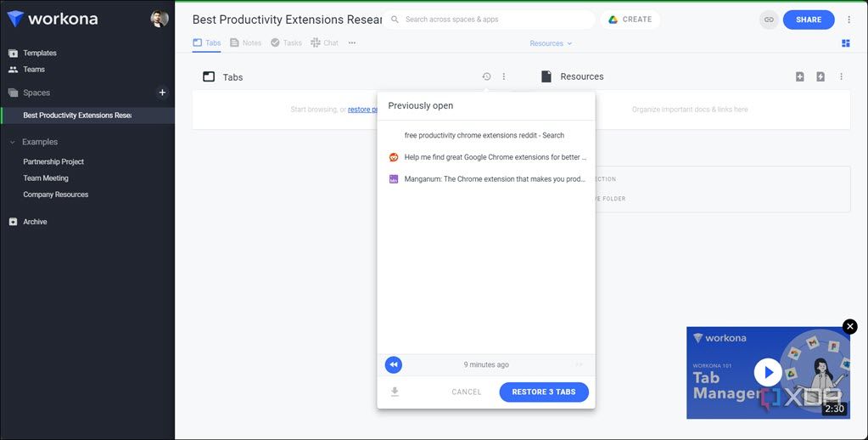
Task: Switch to the Tabs tab
Action: (x=206, y=43)
